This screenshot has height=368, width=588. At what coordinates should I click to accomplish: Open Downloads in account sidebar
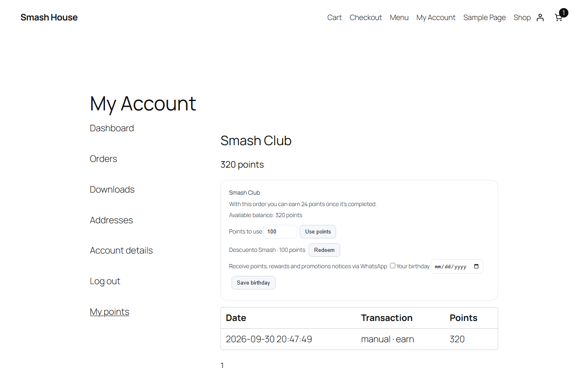point(112,189)
